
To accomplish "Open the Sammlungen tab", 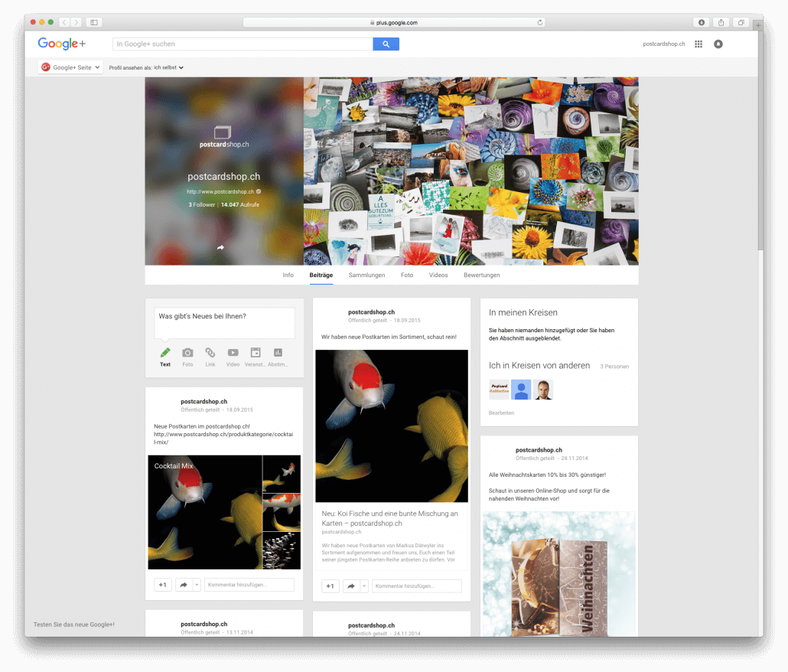I will coord(367,275).
